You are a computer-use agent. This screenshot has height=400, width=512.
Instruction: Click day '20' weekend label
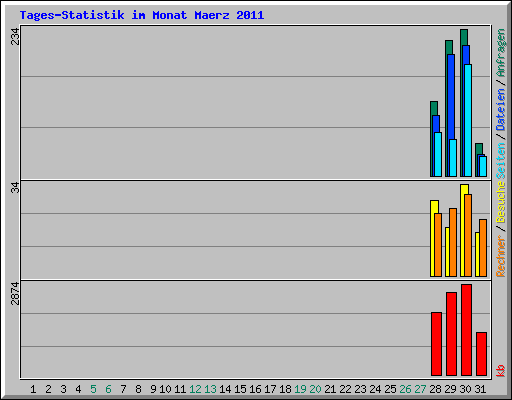coord(315,389)
